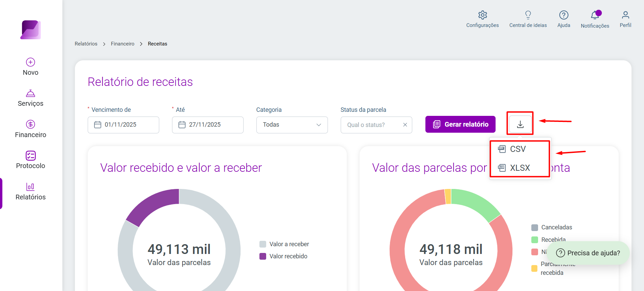Image resolution: width=644 pixels, height=291 pixels.
Task: Click the Até date field 27/11/2025
Action: [x=208, y=125]
